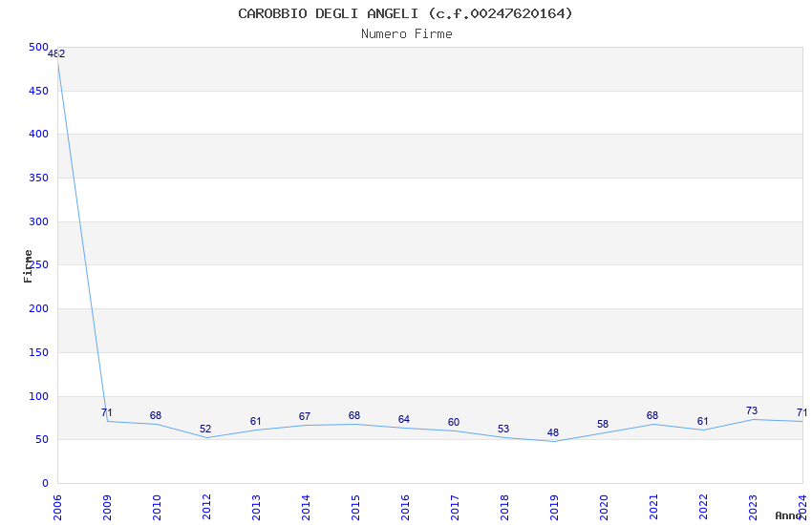Viewport: 812px width, 525px height.
Task: Select the 53 data label
Action: 503,429
